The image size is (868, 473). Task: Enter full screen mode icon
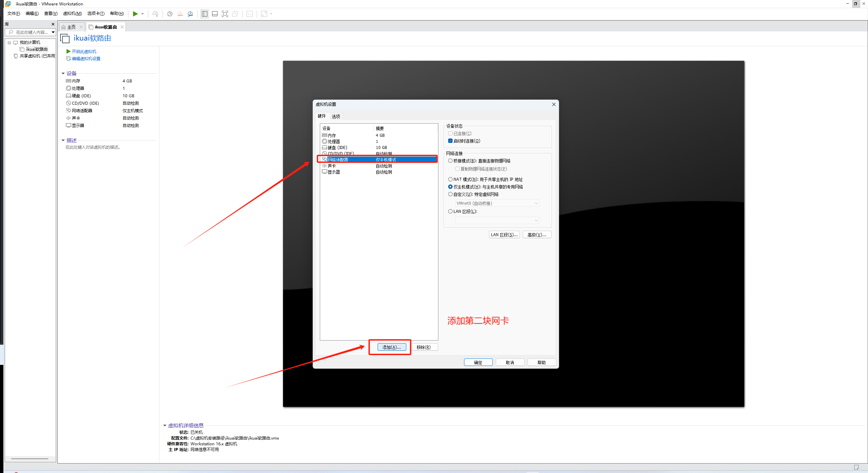tap(225, 14)
